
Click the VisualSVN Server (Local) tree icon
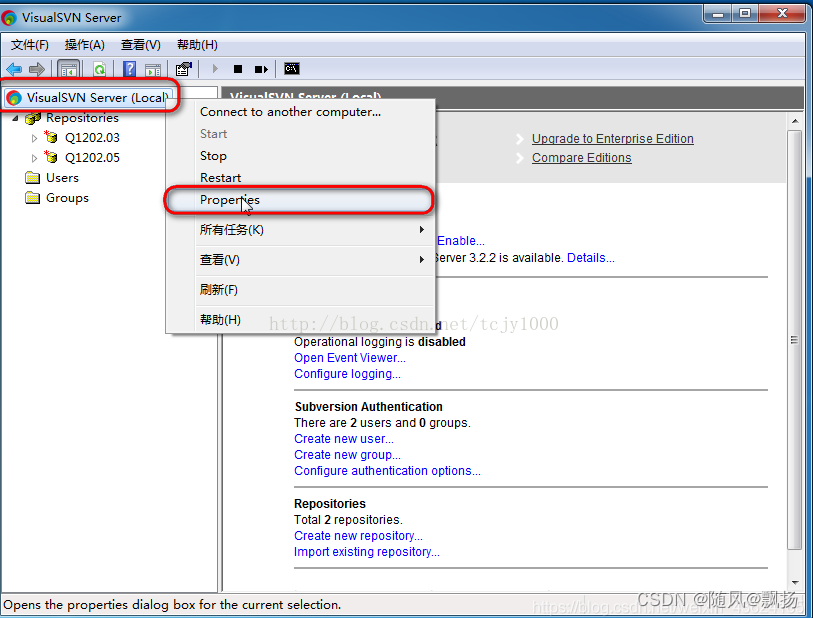pyautogui.click(x=14, y=97)
